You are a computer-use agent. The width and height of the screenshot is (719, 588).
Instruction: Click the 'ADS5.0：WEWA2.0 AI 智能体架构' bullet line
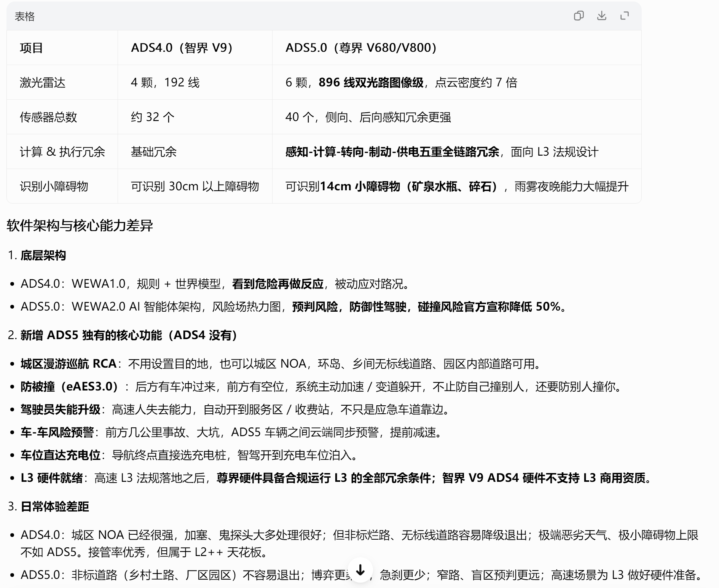(x=293, y=307)
